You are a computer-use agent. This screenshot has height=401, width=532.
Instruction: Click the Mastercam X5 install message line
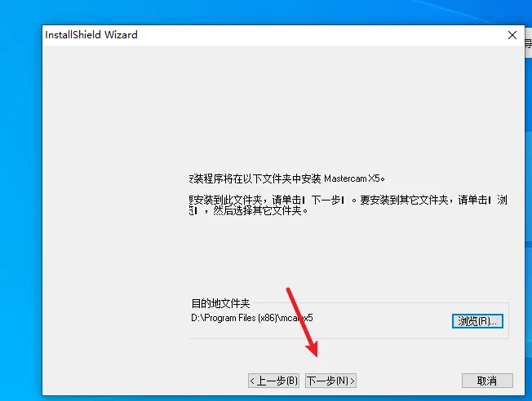[x=287, y=178]
